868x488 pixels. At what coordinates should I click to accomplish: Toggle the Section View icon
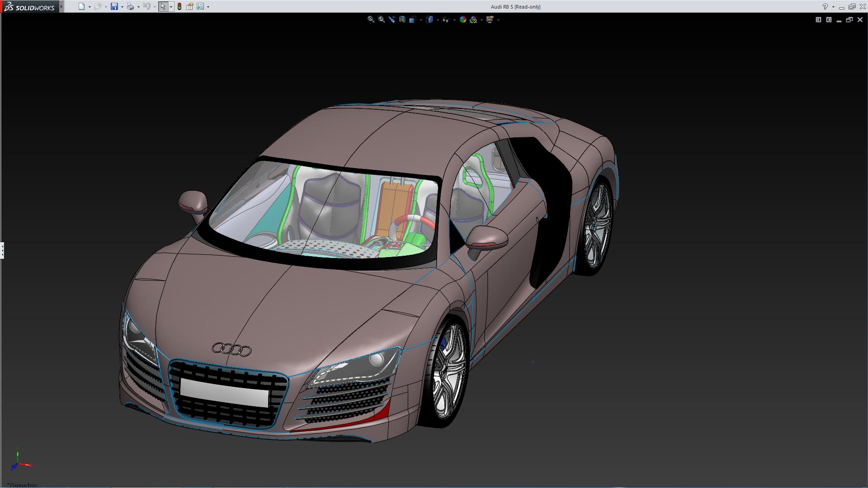pyautogui.click(x=402, y=19)
